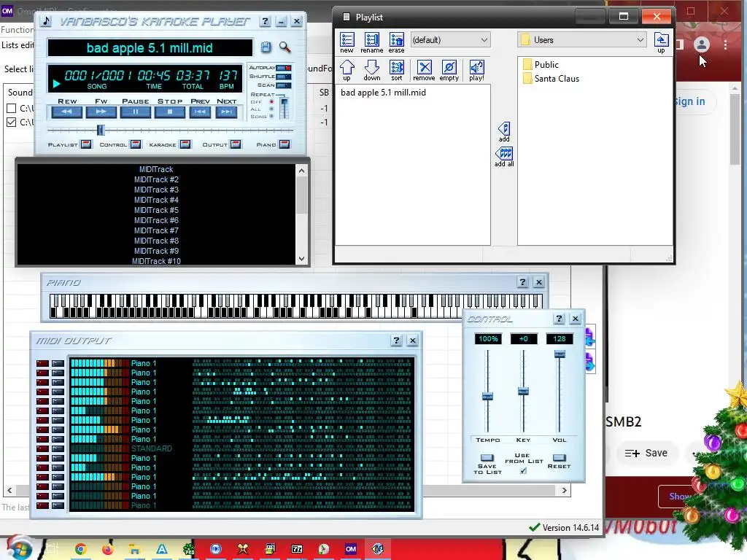Select MIDITrack #5 in track list

tap(156, 210)
